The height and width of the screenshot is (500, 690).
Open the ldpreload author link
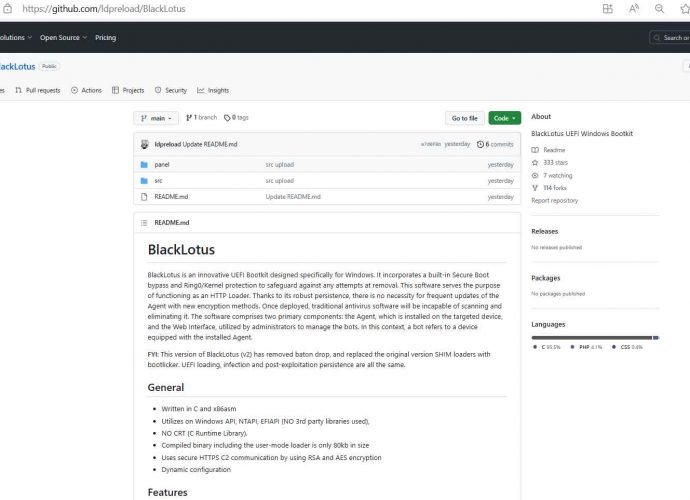(x=168, y=144)
